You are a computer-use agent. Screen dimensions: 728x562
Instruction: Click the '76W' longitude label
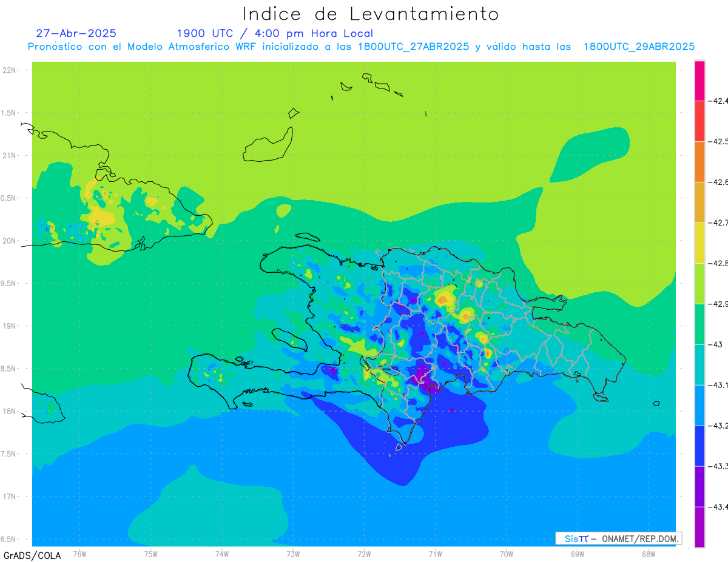click(79, 554)
